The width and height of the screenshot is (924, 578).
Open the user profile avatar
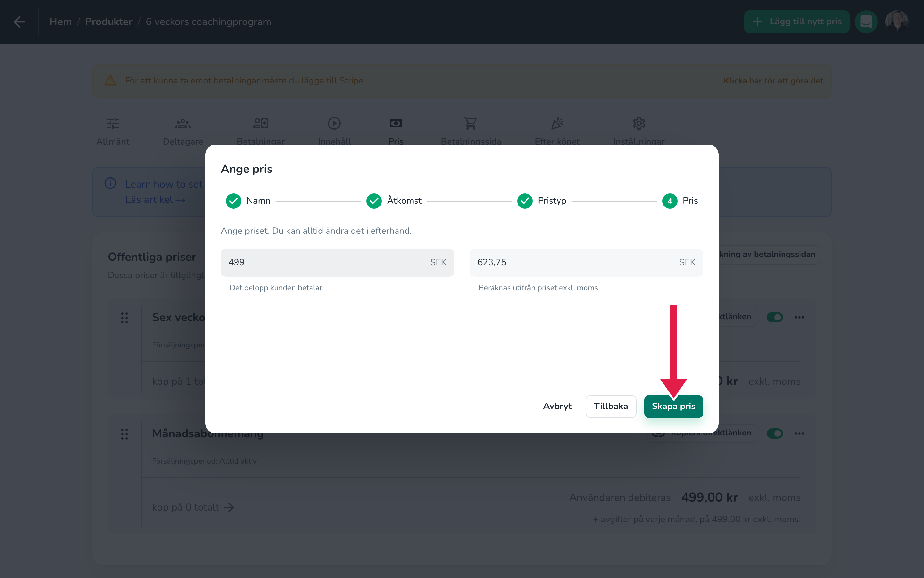[x=896, y=22]
